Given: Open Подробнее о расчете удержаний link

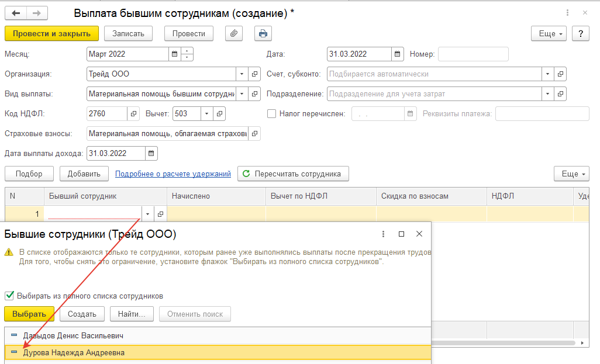Looking at the screenshot, I should (x=173, y=174).
